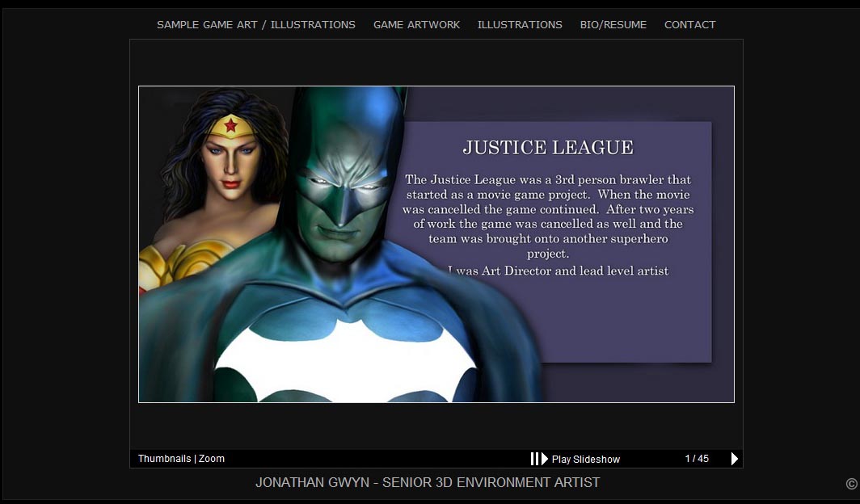The height and width of the screenshot is (504, 860).
Task: Open the Illustrations gallery
Action: point(520,25)
